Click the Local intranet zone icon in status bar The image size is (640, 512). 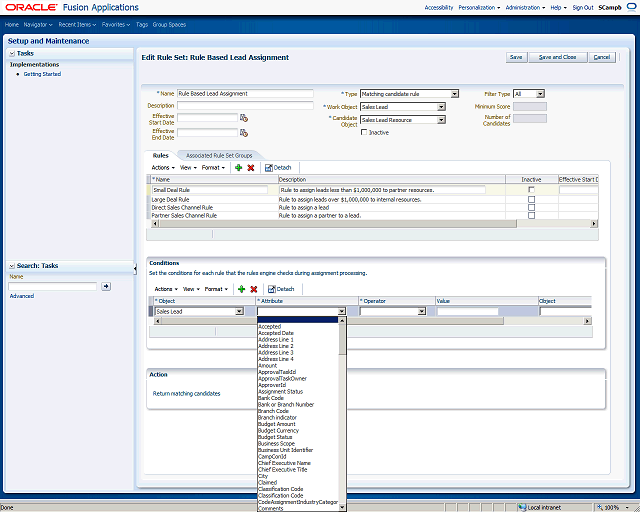[x=522, y=508]
